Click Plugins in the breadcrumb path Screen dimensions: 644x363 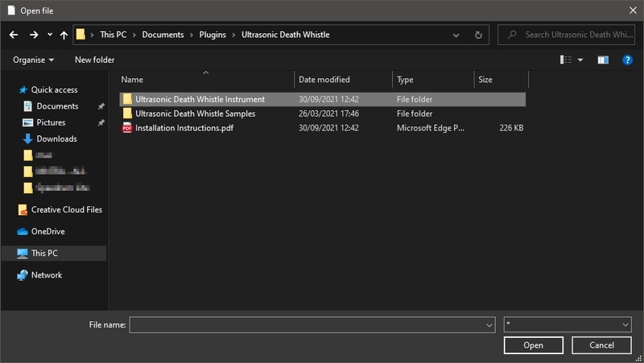tap(213, 35)
